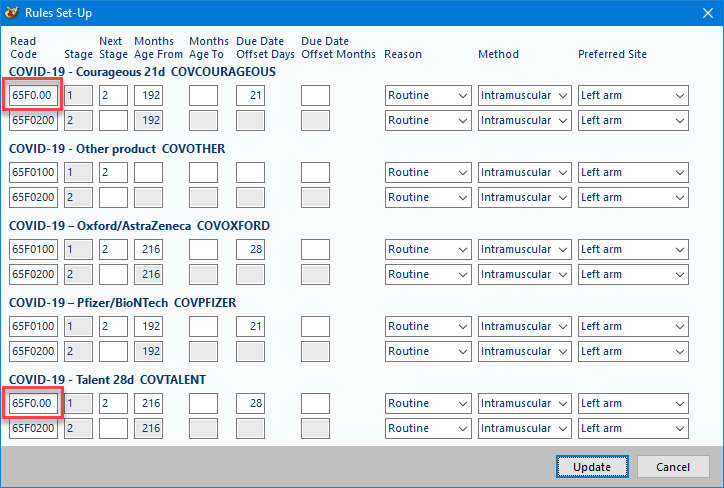The image size is (724, 488).
Task: Click the 'COVID-19 - Talent 28d COVTALENT' heading
Action: pos(108,380)
